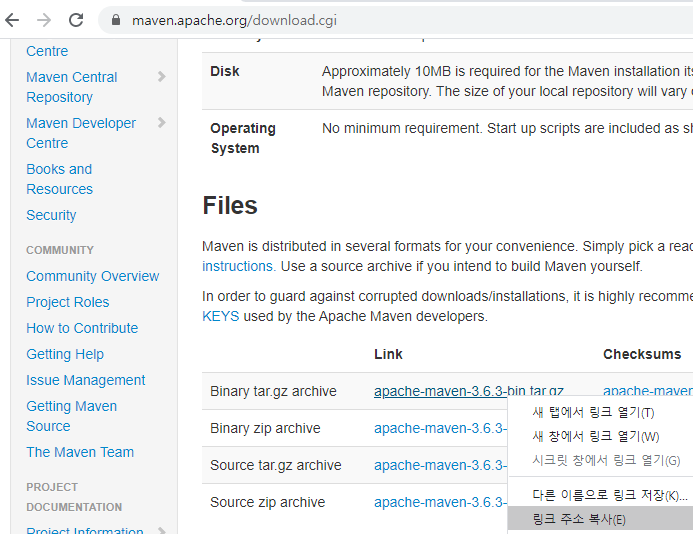The image size is (693, 534).
Task: Click the Files section heading
Action: (230, 206)
